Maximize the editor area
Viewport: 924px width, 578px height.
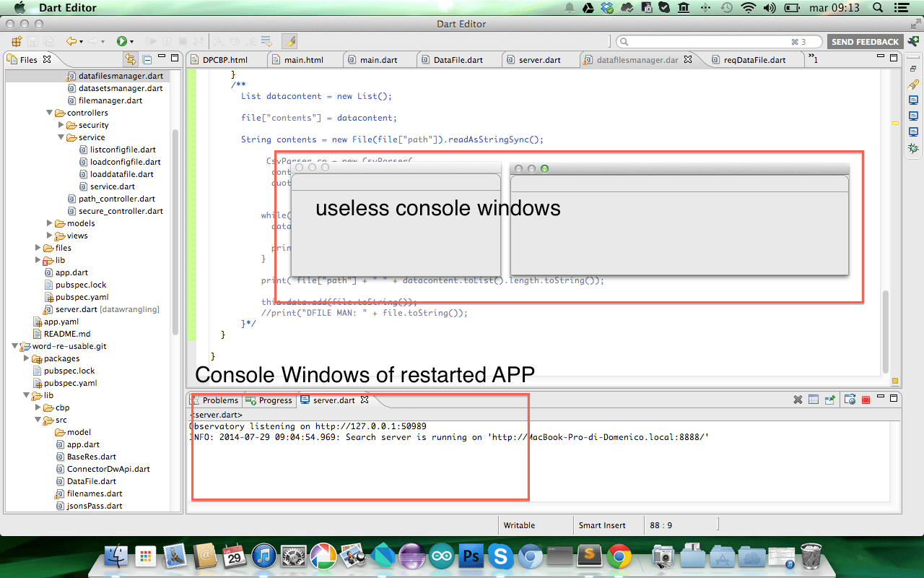point(894,56)
